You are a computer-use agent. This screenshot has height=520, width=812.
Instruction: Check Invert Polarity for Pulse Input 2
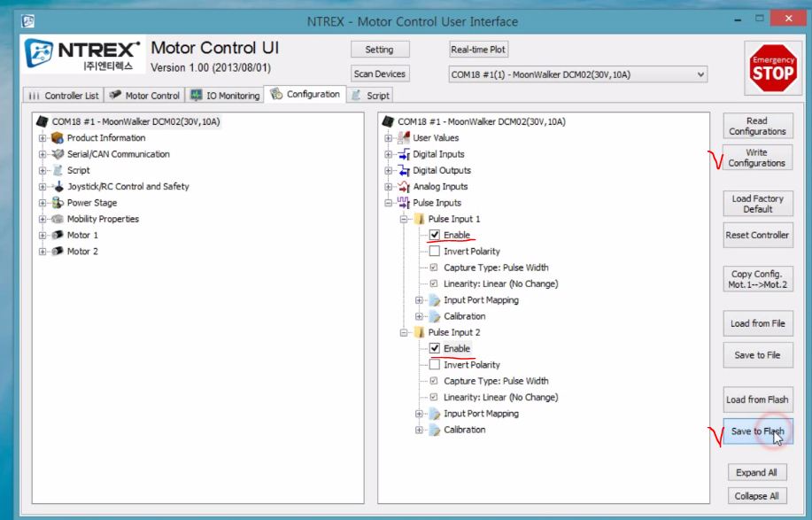click(x=435, y=365)
